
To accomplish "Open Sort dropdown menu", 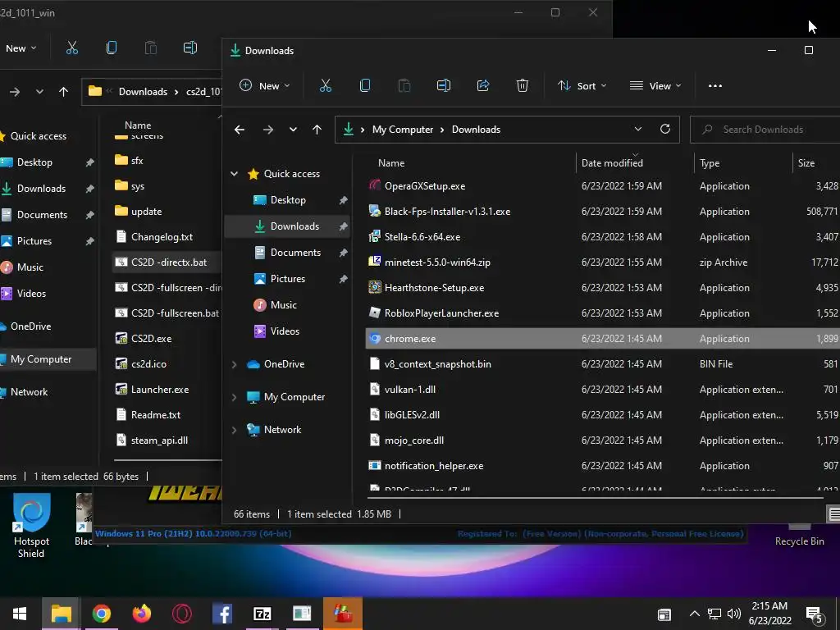I will coord(582,85).
